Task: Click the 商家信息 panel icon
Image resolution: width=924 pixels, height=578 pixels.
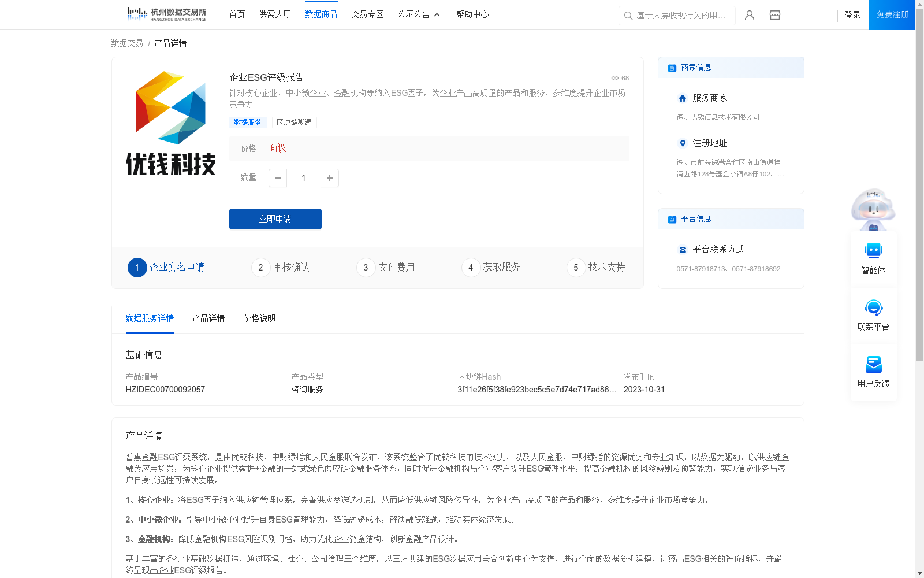Action: pyautogui.click(x=672, y=68)
